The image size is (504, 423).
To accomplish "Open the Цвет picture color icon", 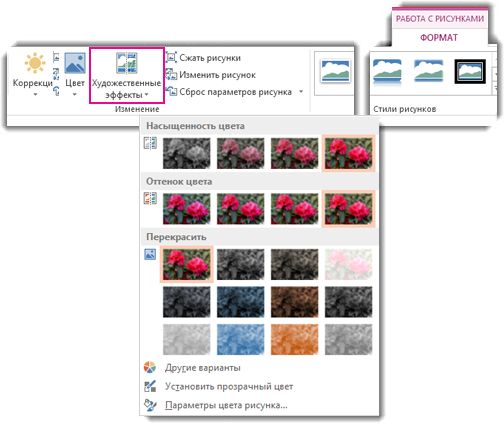I will (x=75, y=63).
